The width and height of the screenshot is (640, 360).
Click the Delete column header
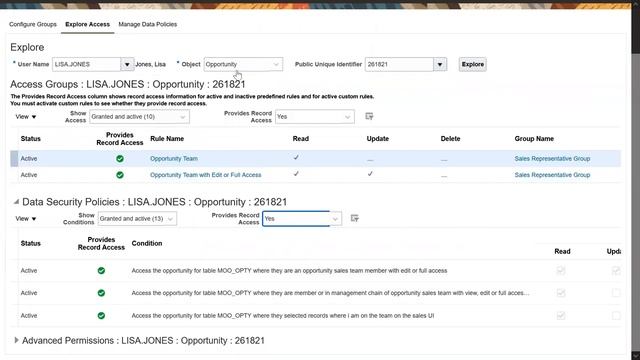pyautogui.click(x=450, y=139)
